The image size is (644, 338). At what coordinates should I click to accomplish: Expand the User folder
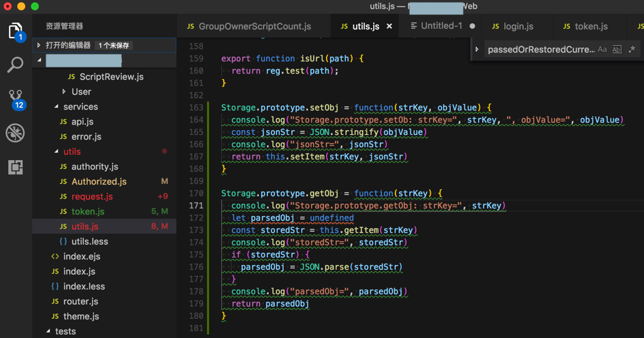(x=80, y=91)
